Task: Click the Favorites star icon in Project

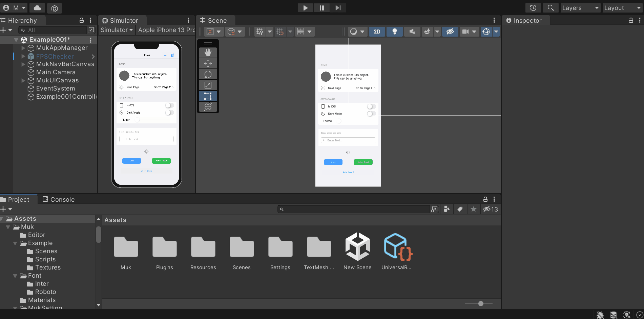Action: tap(474, 209)
